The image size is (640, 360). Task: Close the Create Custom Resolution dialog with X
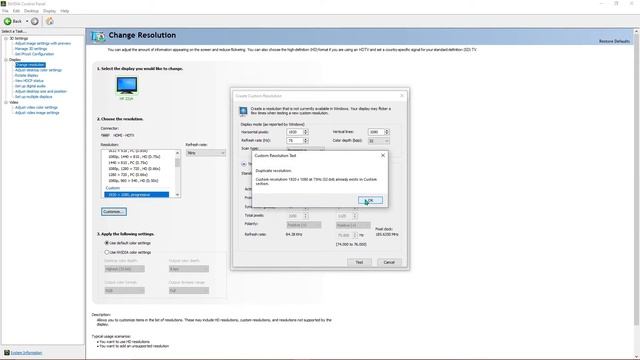(x=402, y=96)
